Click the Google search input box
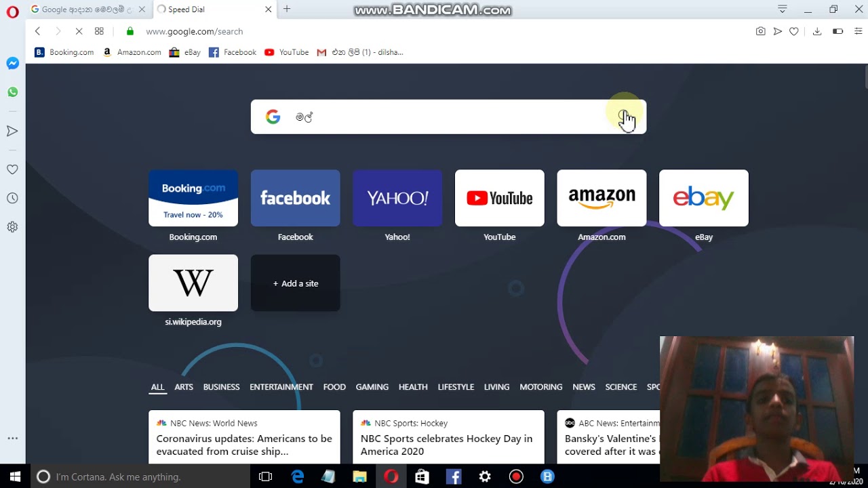Image resolution: width=868 pixels, height=488 pixels. pyautogui.click(x=448, y=117)
